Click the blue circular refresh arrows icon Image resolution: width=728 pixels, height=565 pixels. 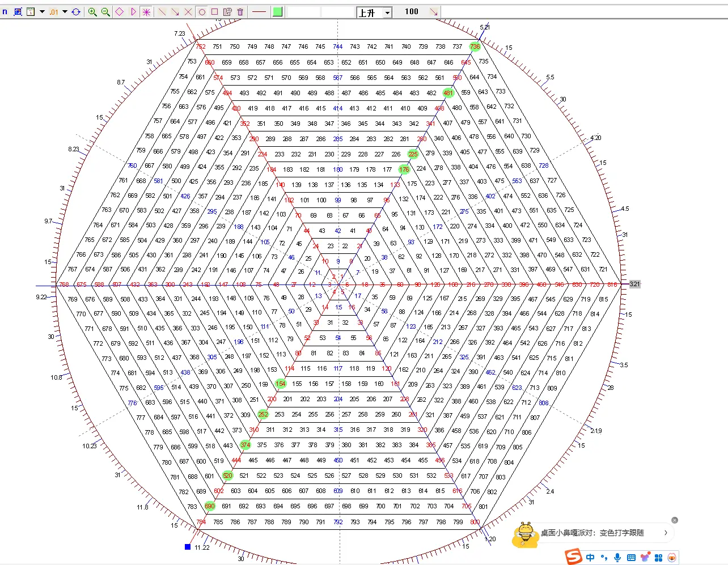[x=76, y=11]
